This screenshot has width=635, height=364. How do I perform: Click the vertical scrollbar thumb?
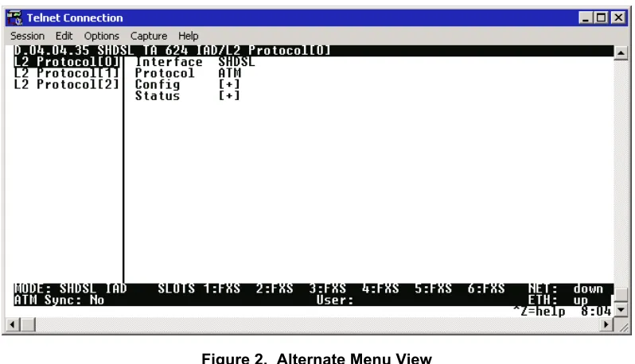coord(621,293)
